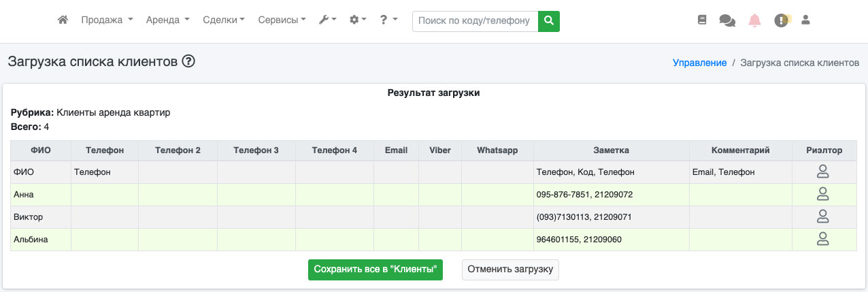Expand the wrench tools dropdown
The height and width of the screenshot is (292, 868).
[327, 20]
